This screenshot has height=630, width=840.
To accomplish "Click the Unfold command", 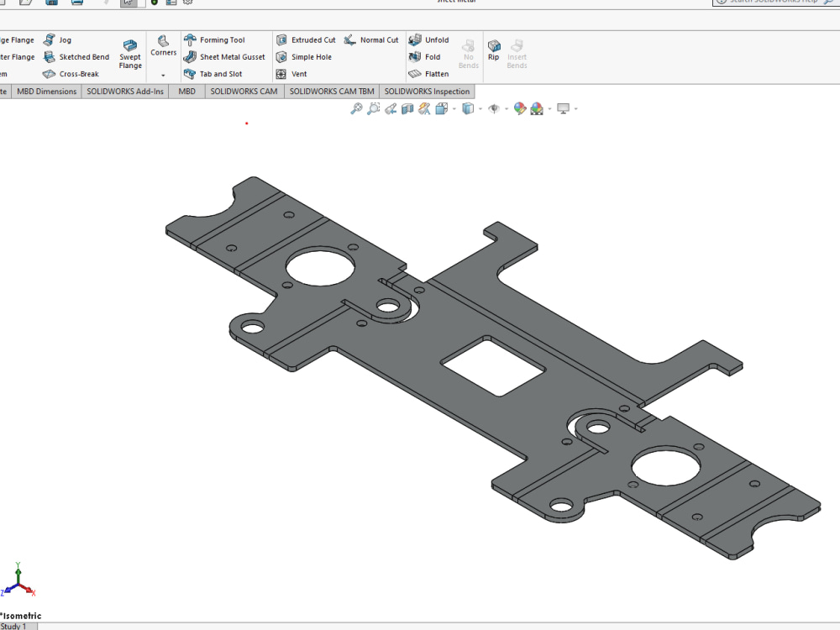I will pos(429,39).
